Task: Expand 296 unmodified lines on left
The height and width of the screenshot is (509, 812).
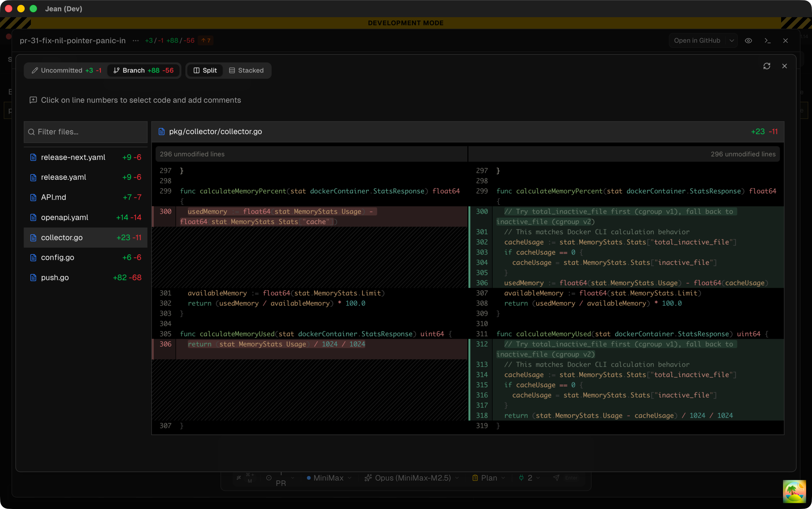Action: click(192, 154)
